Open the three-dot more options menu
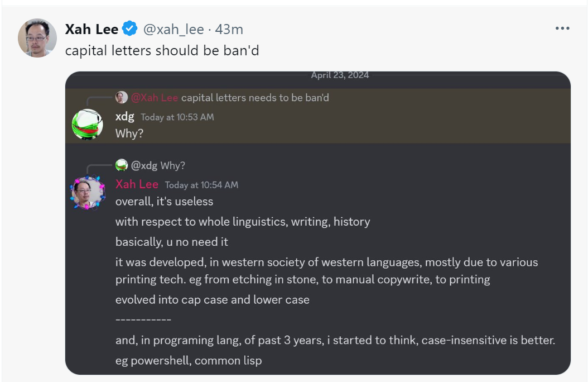588x382 pixels. [562, 28]
